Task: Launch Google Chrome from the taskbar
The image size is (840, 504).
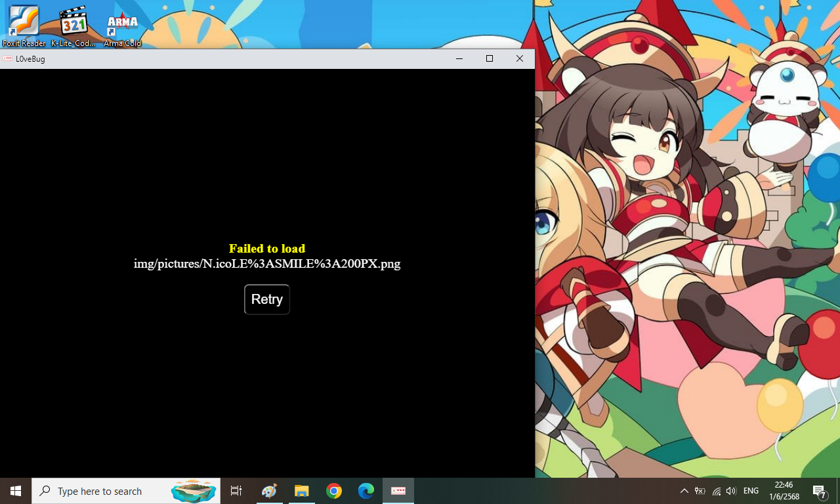Action: pos(334,491)
